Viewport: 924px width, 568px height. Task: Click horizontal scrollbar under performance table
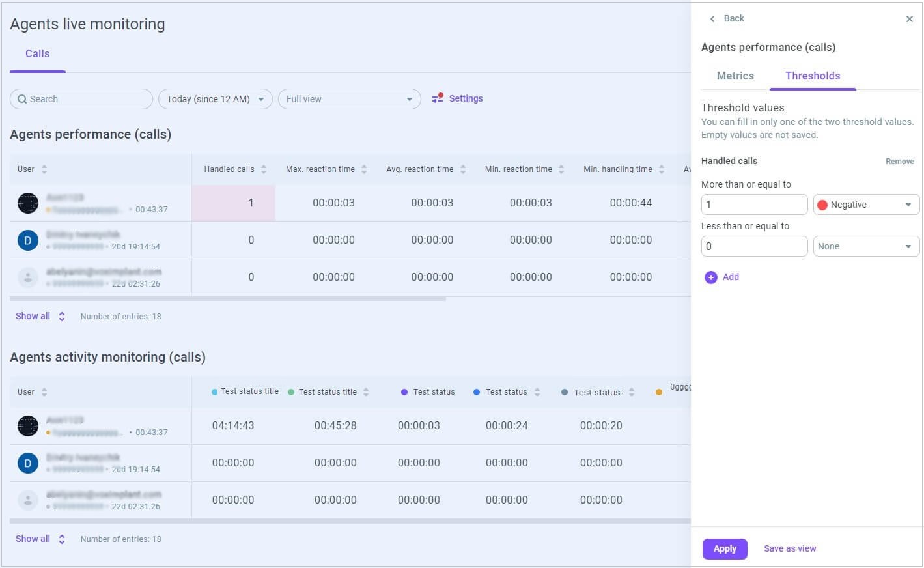point(228,299)
